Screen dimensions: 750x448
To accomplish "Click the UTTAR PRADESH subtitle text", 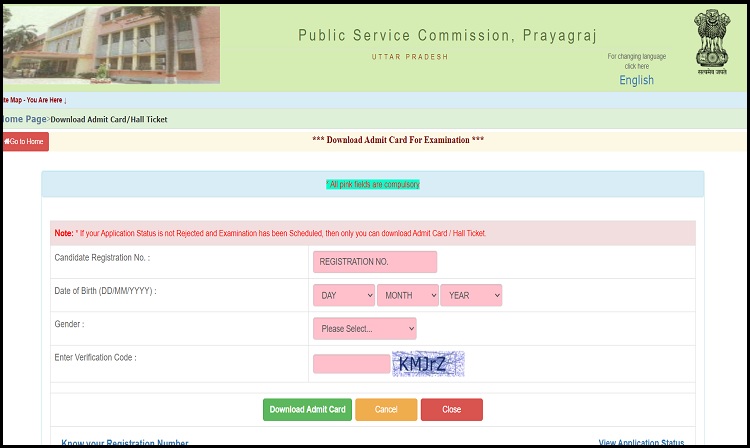I will pyautogui.click(x=410, y=57).
